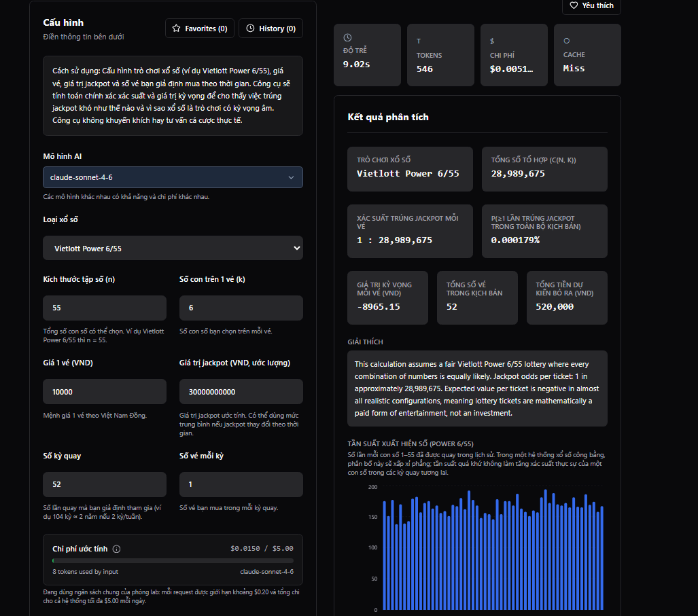Click the heart icon on the Yêu thích button
The image size is (698, 616).
click(574, 6)
